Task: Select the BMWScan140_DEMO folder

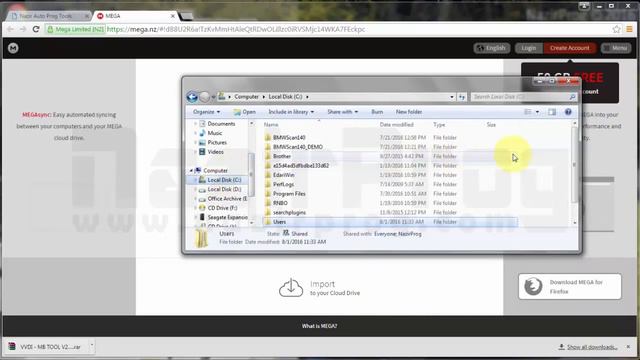Action: click(298, 147)
